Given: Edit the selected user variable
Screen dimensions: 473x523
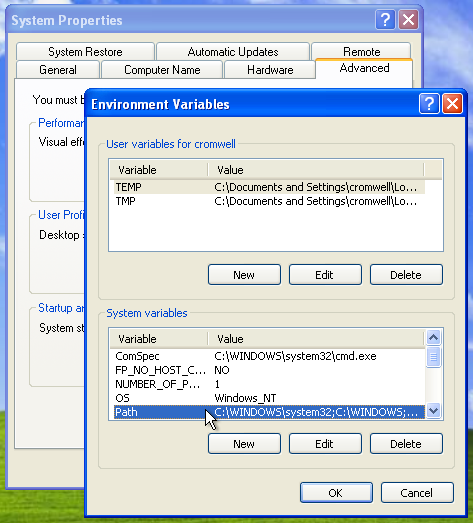Looking at the screenshot, I should [325, 275].
